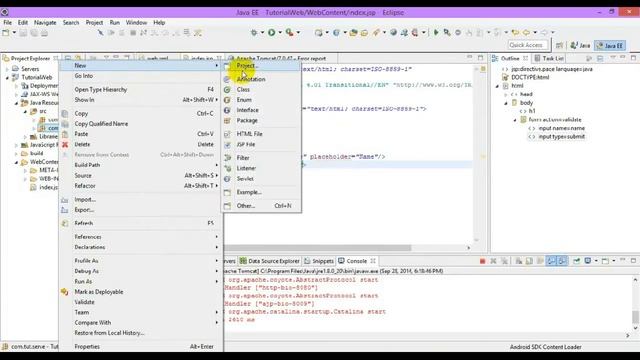Click the Import icon in context menu
Screen dimensions: 640x360
coord(65,200)
